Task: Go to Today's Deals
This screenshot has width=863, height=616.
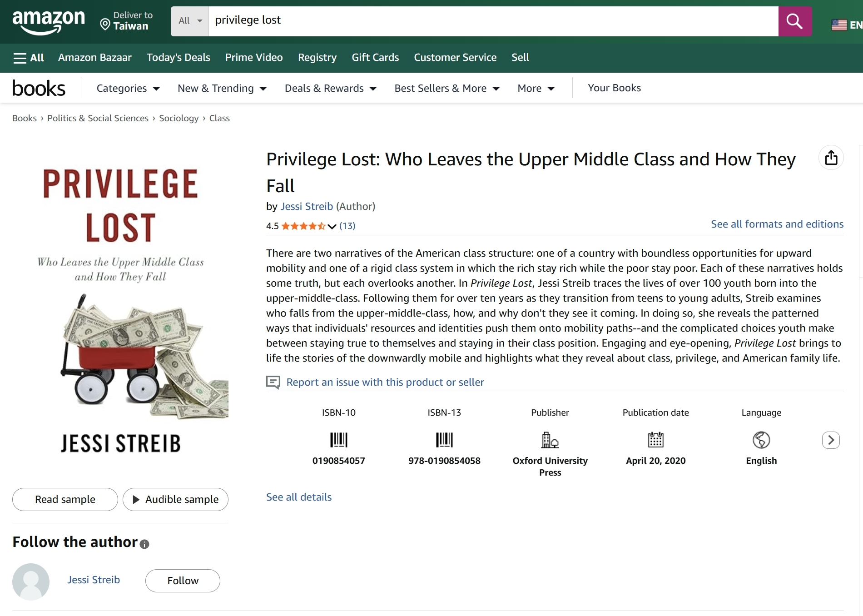Action: click(x=178, y=58)
